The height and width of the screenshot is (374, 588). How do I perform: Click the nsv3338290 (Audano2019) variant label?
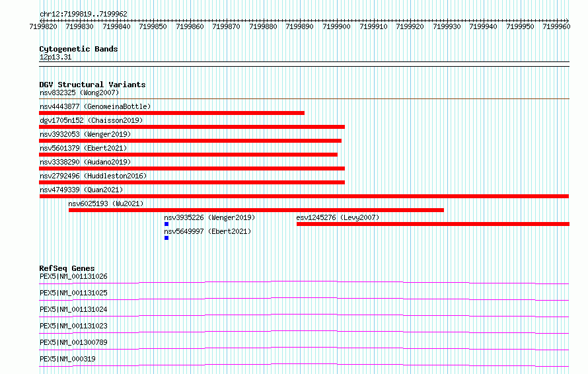85,162
